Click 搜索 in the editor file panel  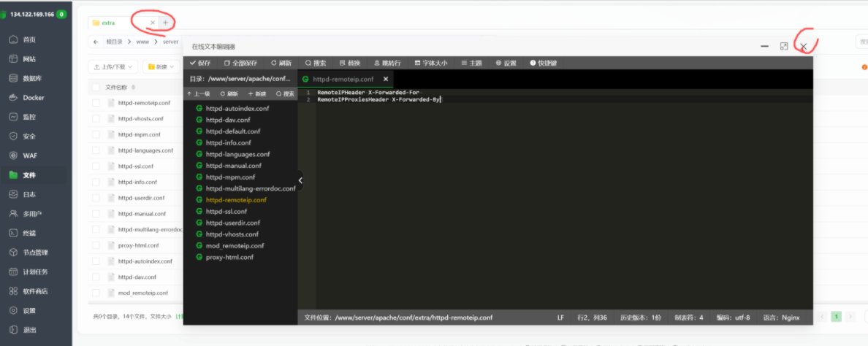coord(285,94)
